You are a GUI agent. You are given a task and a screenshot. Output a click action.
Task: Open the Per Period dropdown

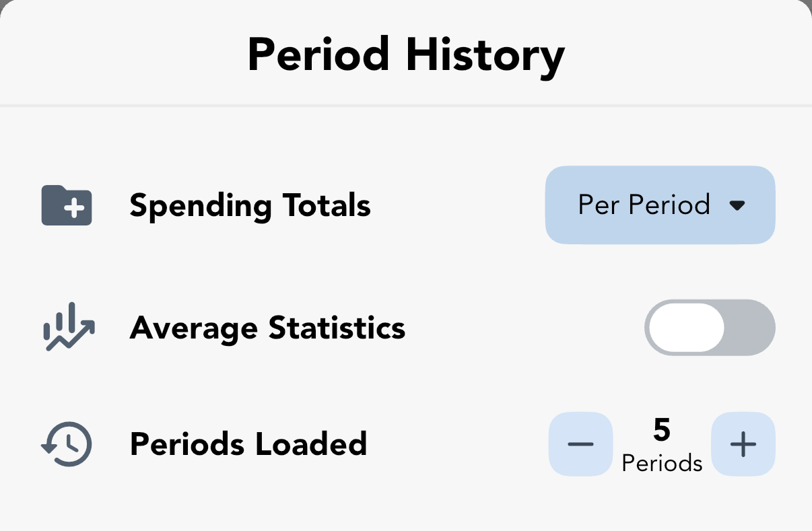[x=660, y=205]
